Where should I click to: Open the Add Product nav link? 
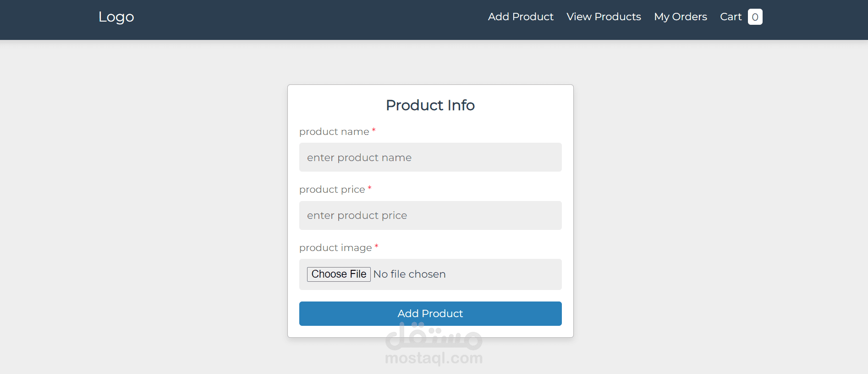point(521,17)
